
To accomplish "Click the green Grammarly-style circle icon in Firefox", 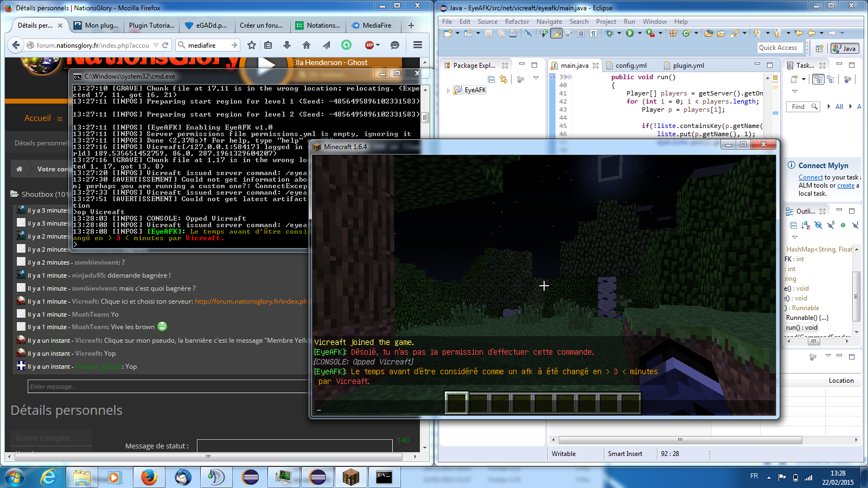I will [346, 45].
